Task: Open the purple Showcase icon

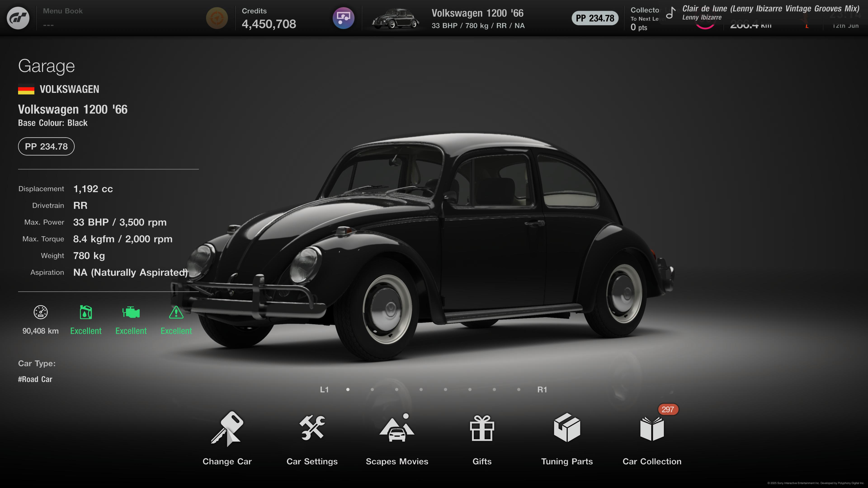Action: click(343, 18)
